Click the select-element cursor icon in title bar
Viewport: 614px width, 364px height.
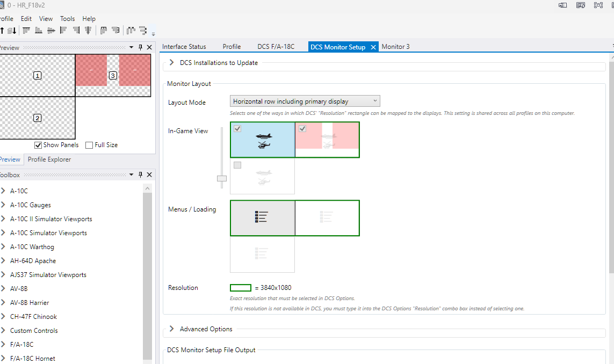[x=580, y=5]
